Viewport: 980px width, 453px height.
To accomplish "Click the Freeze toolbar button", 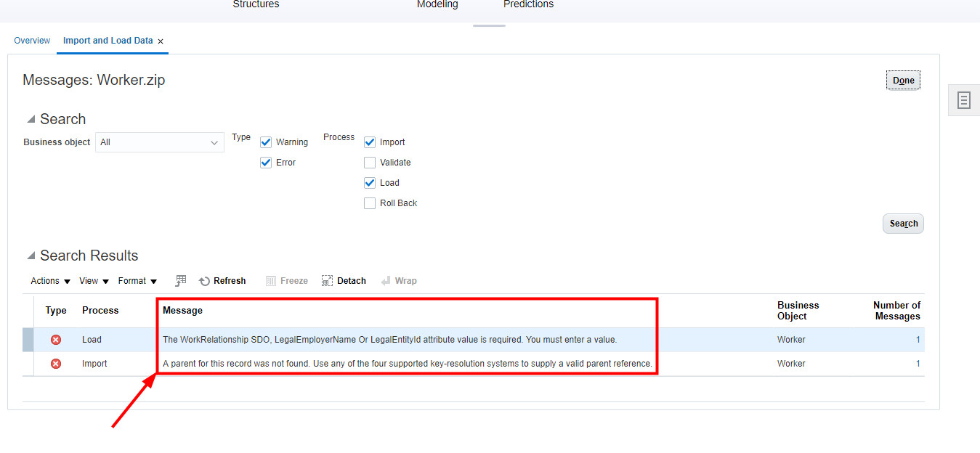I will [286, 281].
